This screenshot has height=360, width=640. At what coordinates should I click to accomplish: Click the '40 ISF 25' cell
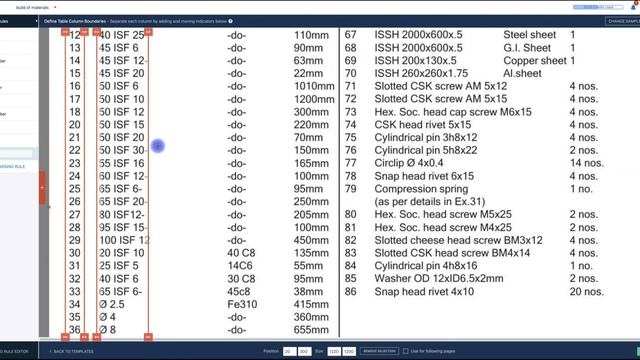(122, 35)
